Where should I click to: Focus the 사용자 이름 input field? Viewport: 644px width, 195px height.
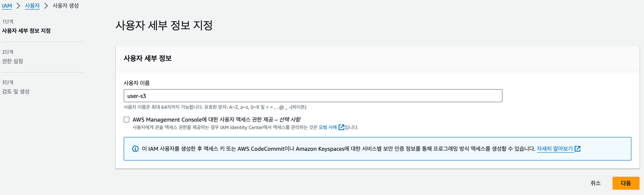point(313,96)
